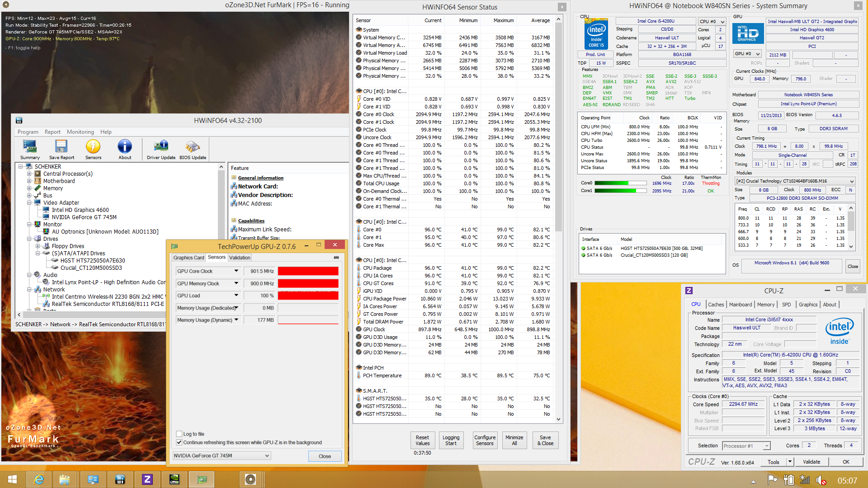The height and width of the screenshot is (488, 868).
Task: Switch to Mainboard tab in CPU-Z
Action: (x=741, y=305)
